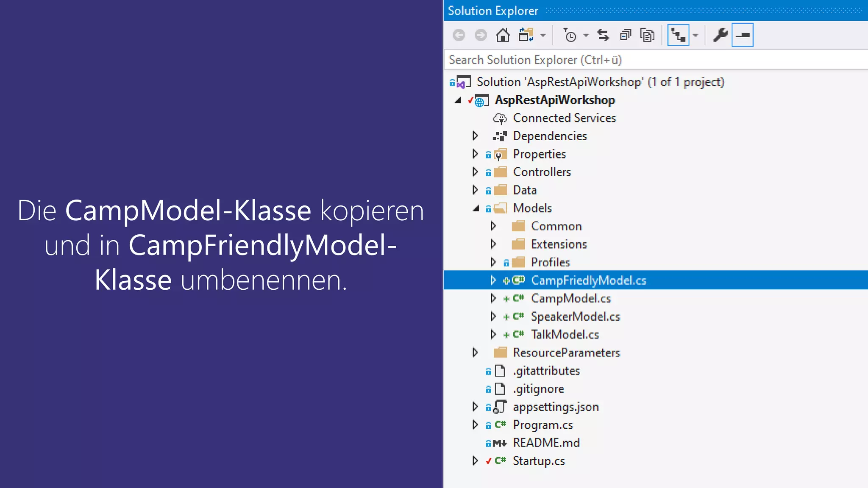Open the Switch Views dropdown arrow
The image size is (868, 488).
543,36
